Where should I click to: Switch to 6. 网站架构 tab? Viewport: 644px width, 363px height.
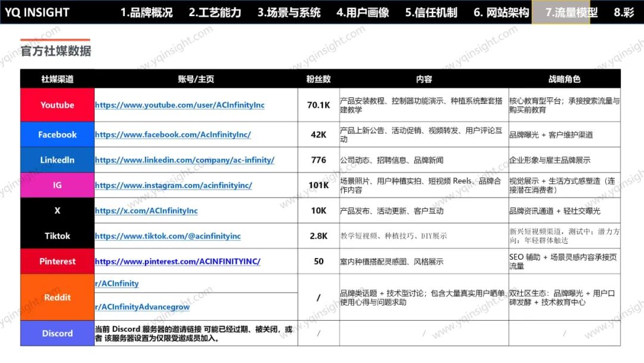(x=501, y=13)
